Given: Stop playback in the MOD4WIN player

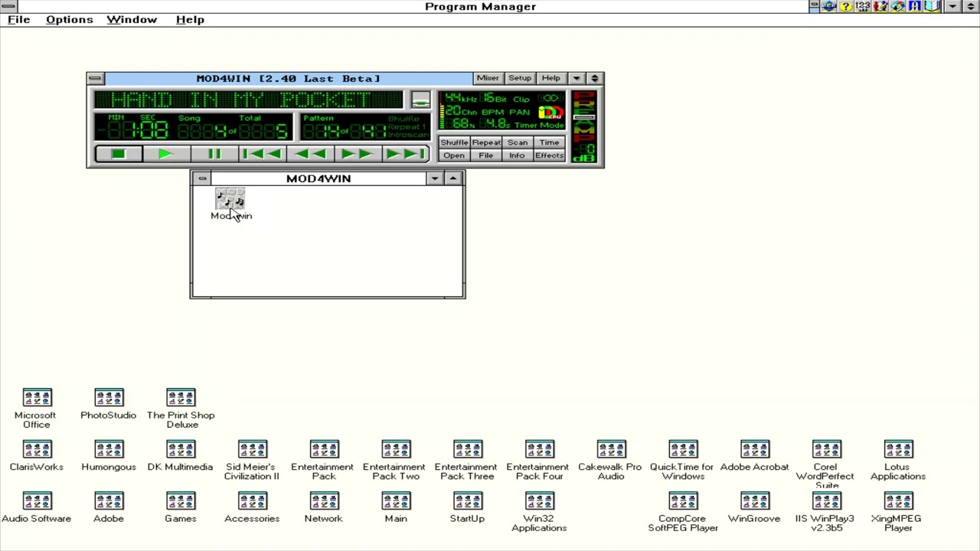Looking at the screenshot, I should (118, 155).
